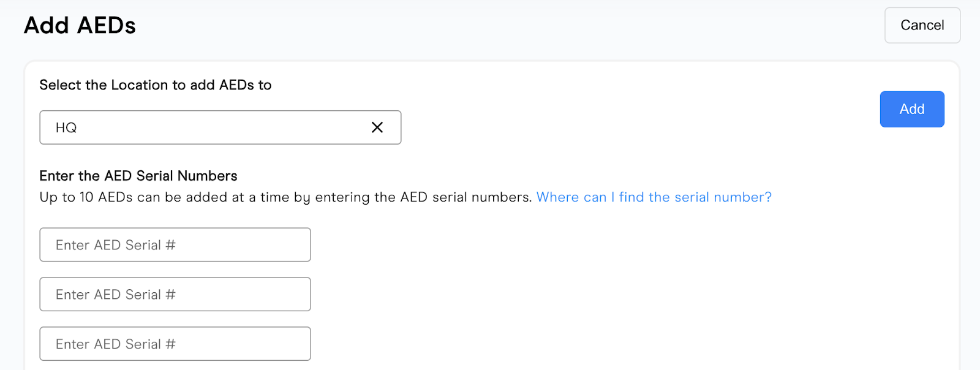
Task: Place cursor in the topmost serial number field
Action: click(x=175, y=245)
